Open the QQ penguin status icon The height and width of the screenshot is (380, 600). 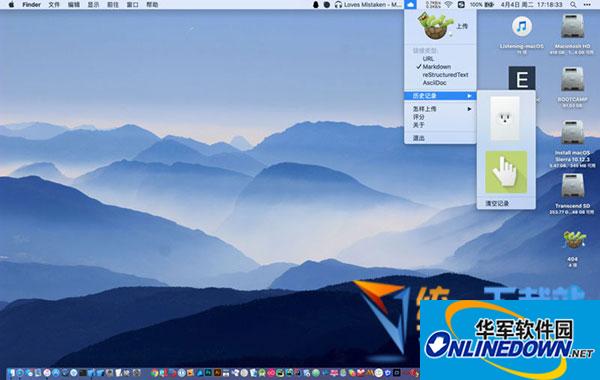pyautogui.click(x=316, y=5)
